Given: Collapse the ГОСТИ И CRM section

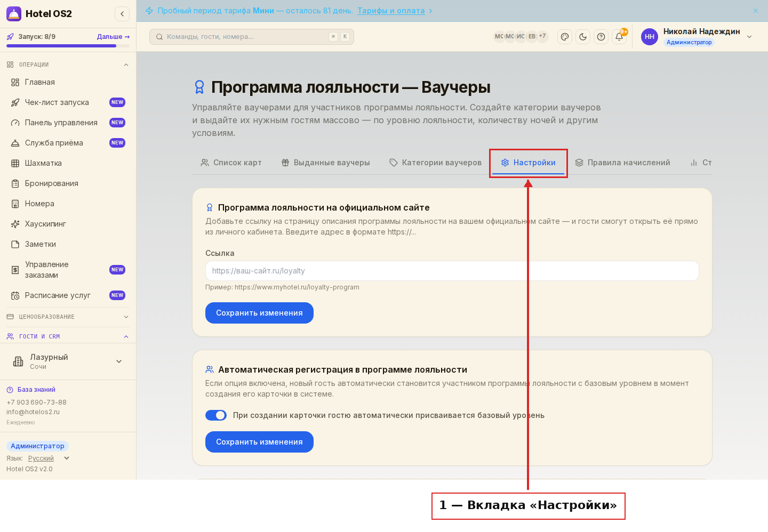Looking at the screenshot, I should click(x=68, y=336).
